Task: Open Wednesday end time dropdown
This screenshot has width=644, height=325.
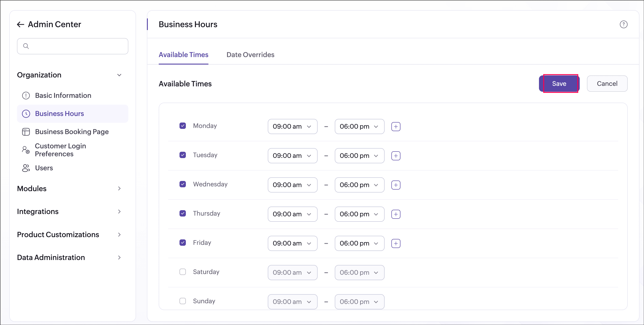Action: (x=359, y=185)
